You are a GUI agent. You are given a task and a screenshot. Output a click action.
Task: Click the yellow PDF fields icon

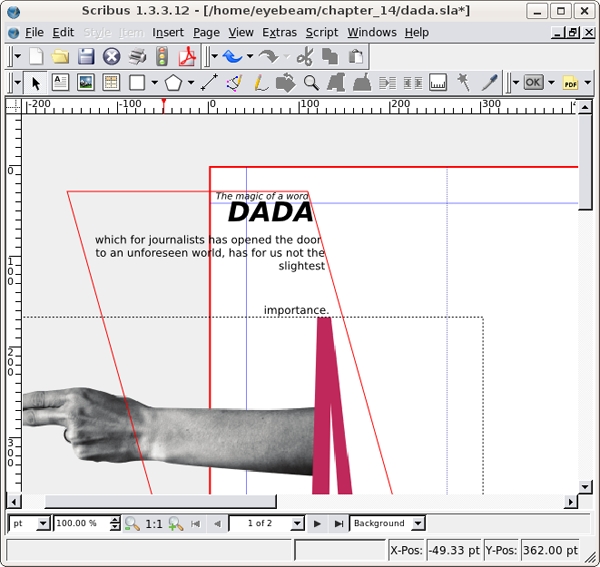tap(570, 83)
